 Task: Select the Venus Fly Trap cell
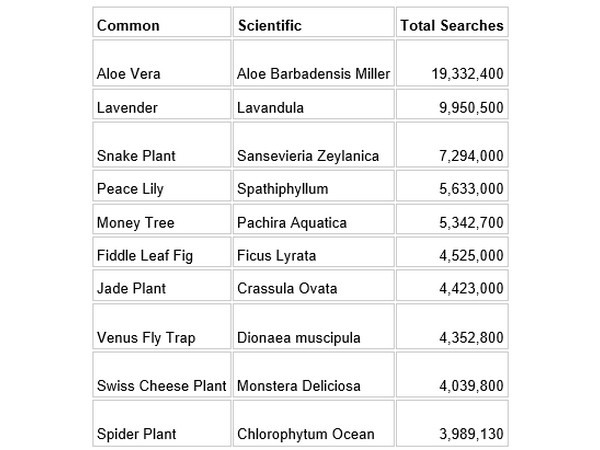pos(143,337)
